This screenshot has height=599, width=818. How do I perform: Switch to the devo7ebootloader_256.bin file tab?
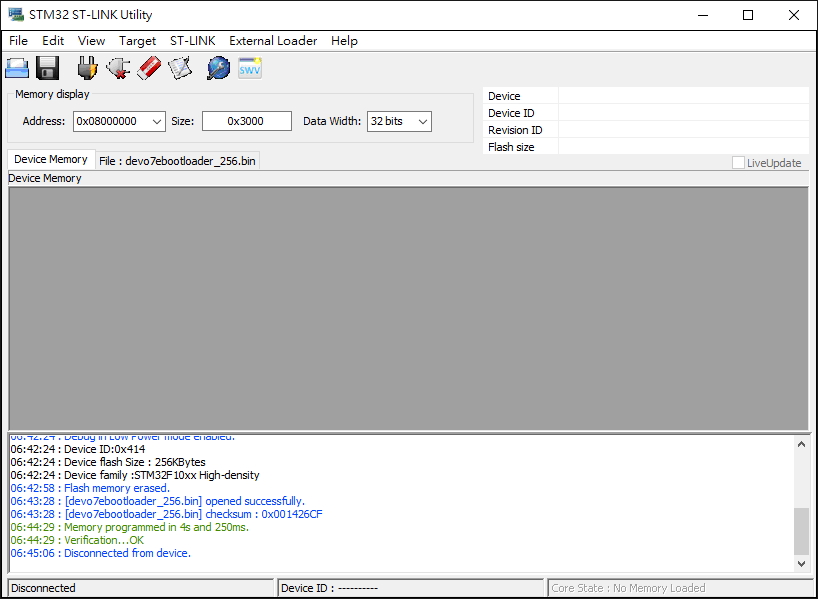point(177,161)
